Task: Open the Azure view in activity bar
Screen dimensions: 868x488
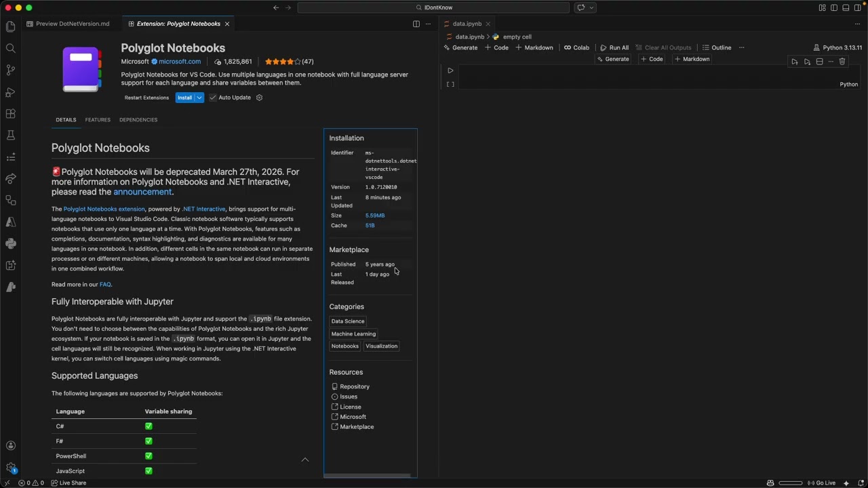Action: tap(11, 222)
